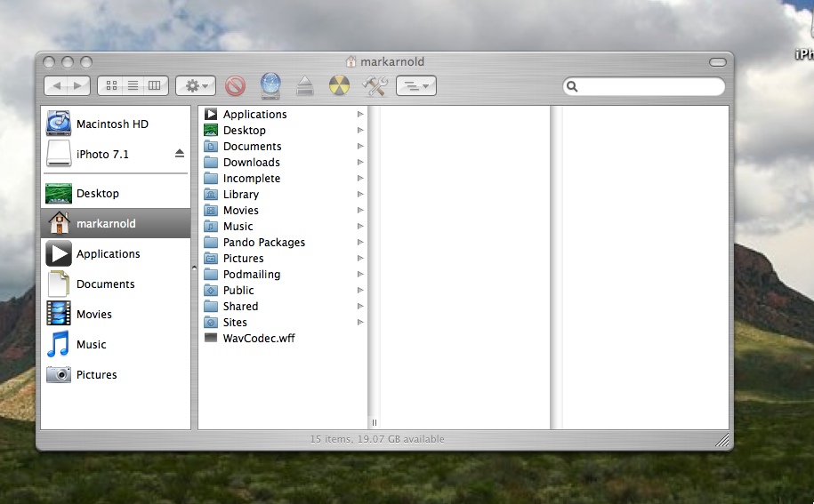Select Desktop in the sidebar

pos(116,194)
